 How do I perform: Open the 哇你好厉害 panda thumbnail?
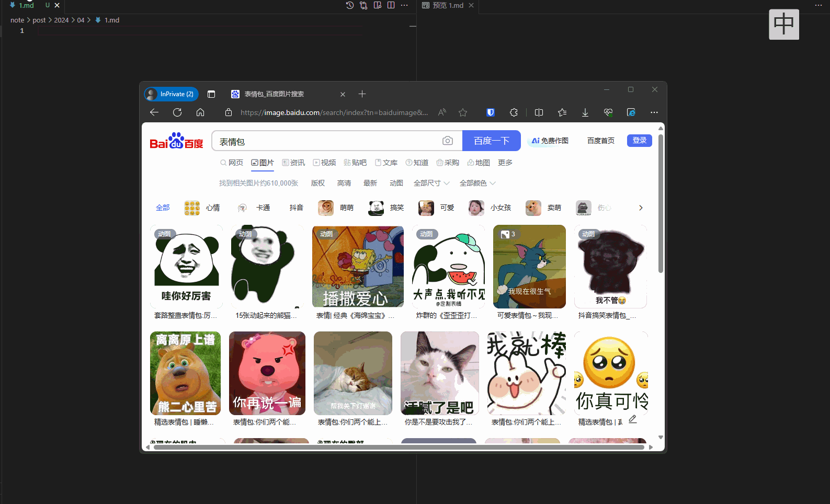[186, 267]
